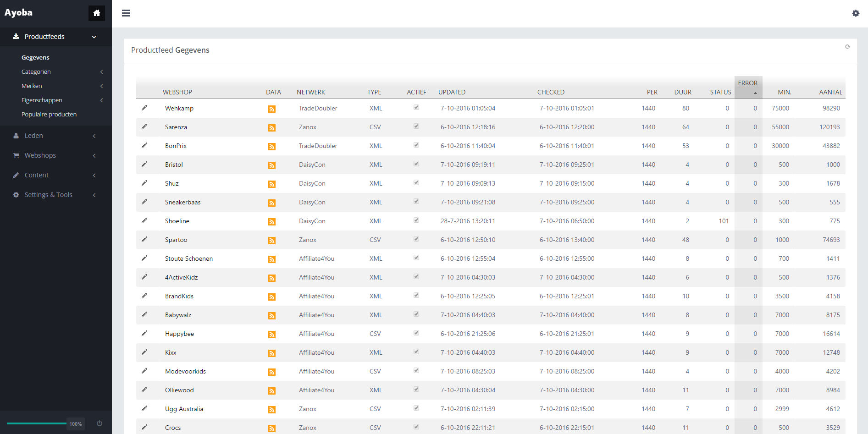Sort by TYPE column header
The height and width of the screenshot is (434, 868).
(374, 92)
